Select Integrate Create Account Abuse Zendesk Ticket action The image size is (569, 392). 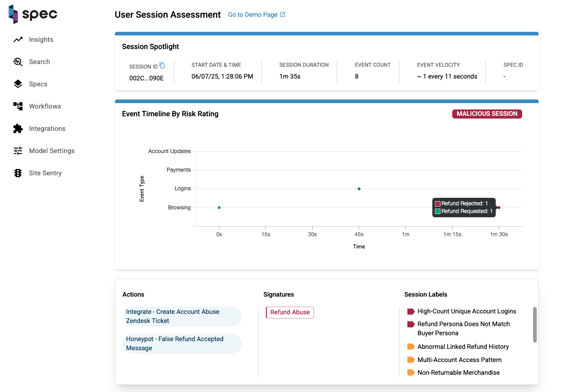click(x=182, y=316)
